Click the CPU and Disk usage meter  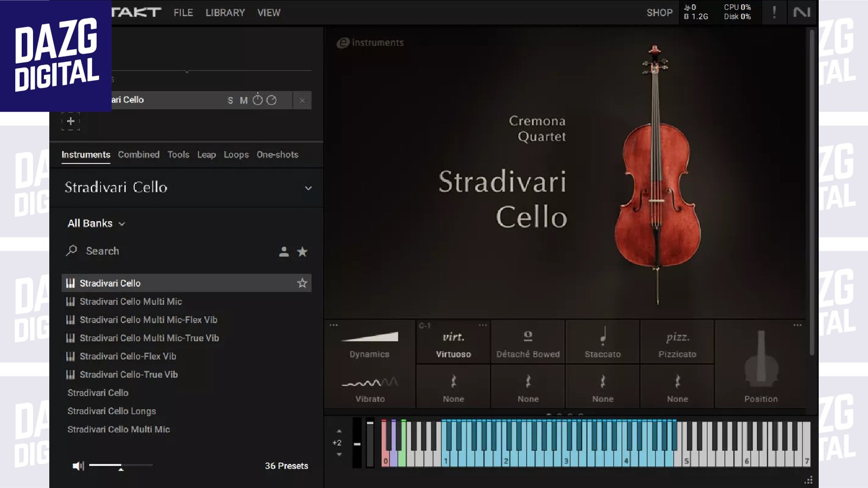click(737, 12)
